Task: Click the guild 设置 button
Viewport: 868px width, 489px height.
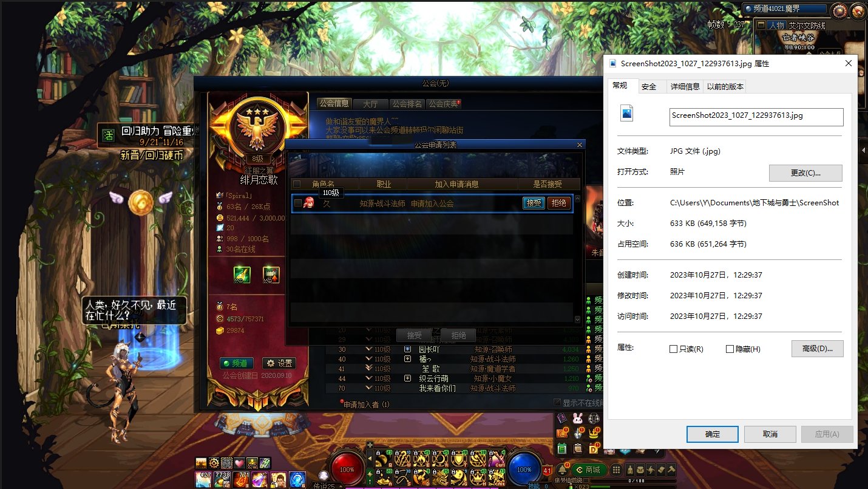Action: tap(279, 363)
